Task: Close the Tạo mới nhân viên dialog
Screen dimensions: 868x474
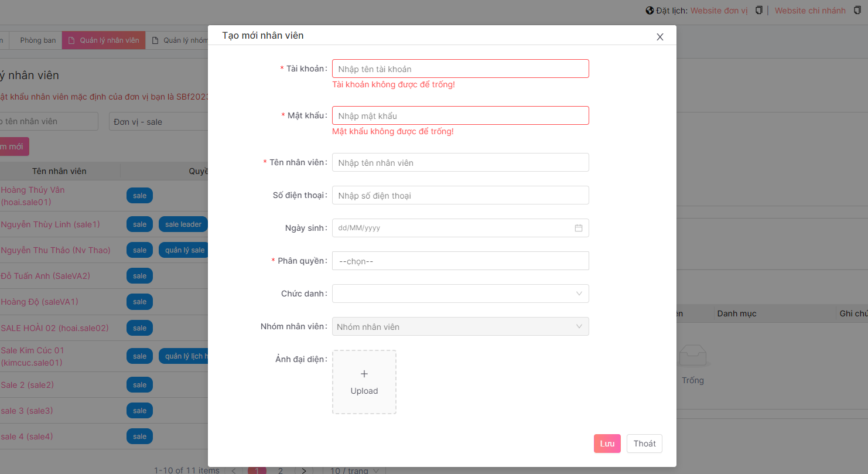Action: click(x=659, y=37)
